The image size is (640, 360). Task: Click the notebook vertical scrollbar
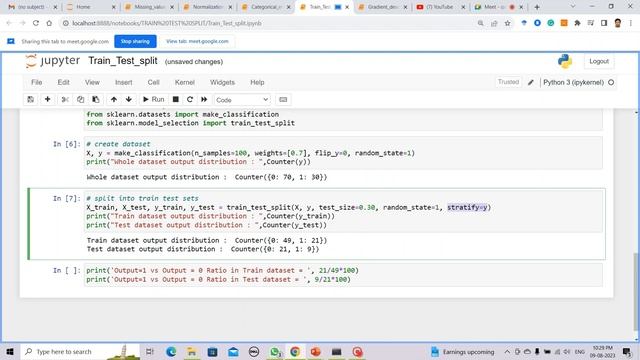pos(636,292)
